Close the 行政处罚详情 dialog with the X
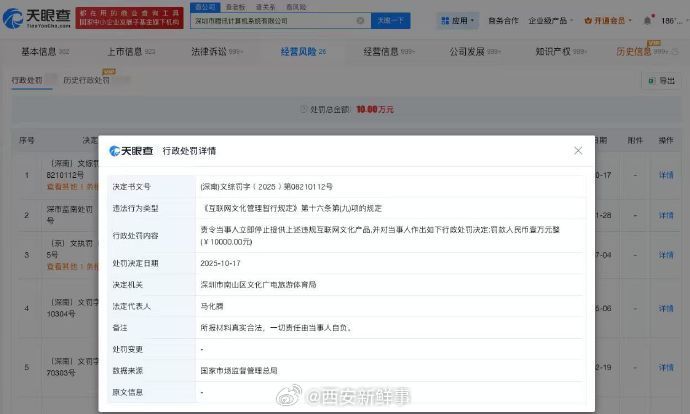The image size is (690, 414). click(x=578, y=151)
